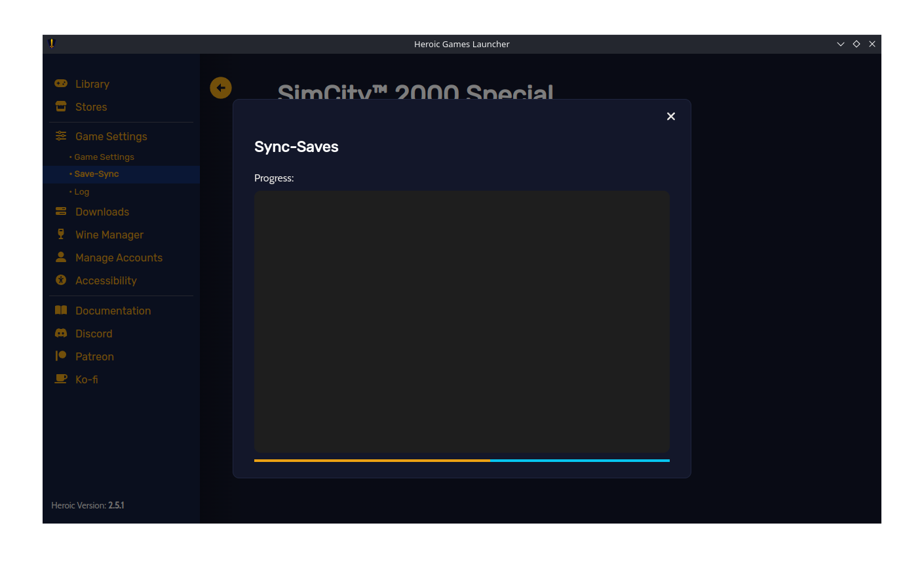Select the Accessibility icon in the sidebar
Screen dimensions: 924x574
tap(61, 280)
